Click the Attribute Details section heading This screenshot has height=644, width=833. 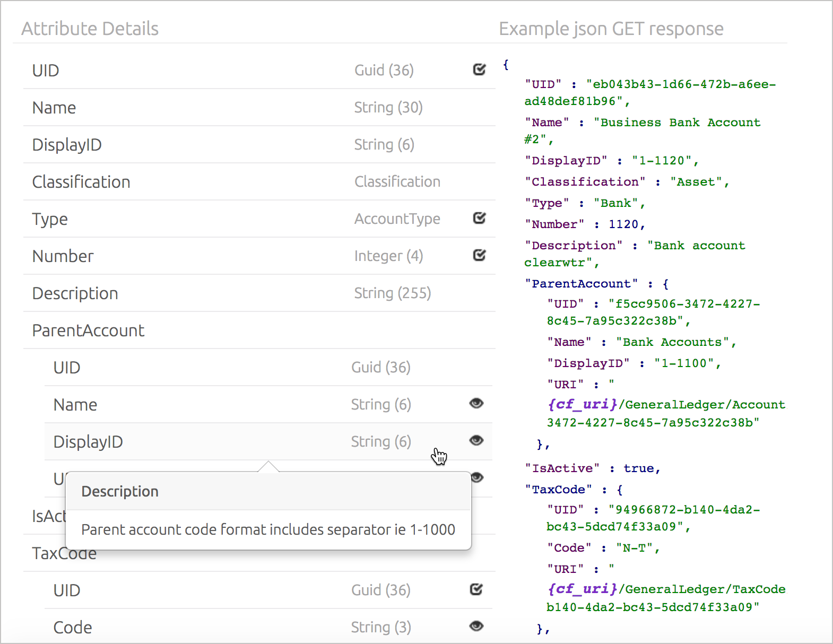tap(90, 29)
